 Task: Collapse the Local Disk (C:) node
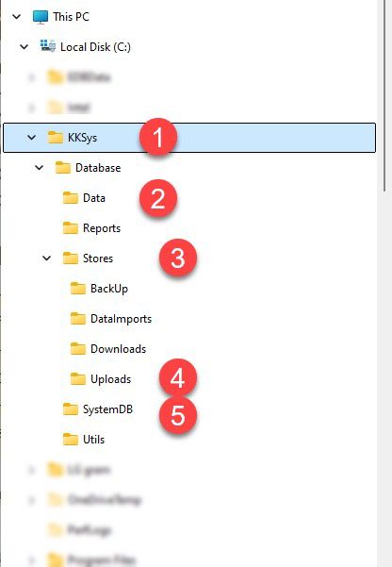click(x=24, y=46)
